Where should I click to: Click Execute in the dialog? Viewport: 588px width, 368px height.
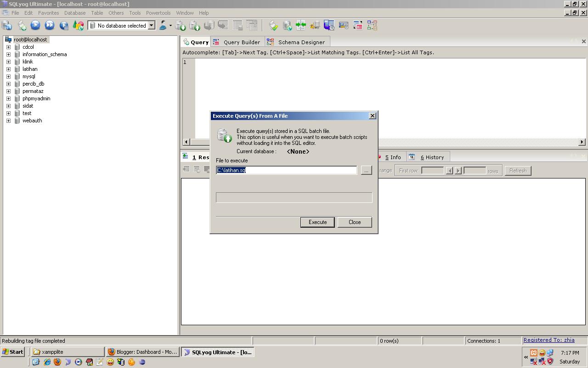[317, 222]
